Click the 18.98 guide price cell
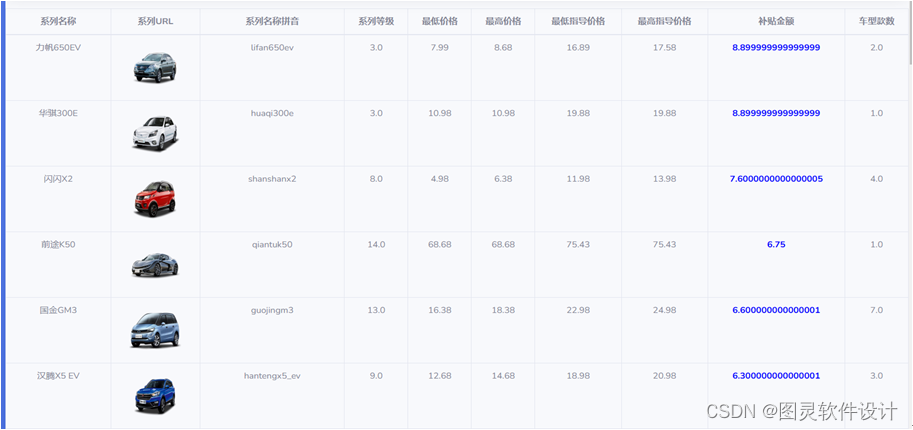 point(578,376)
